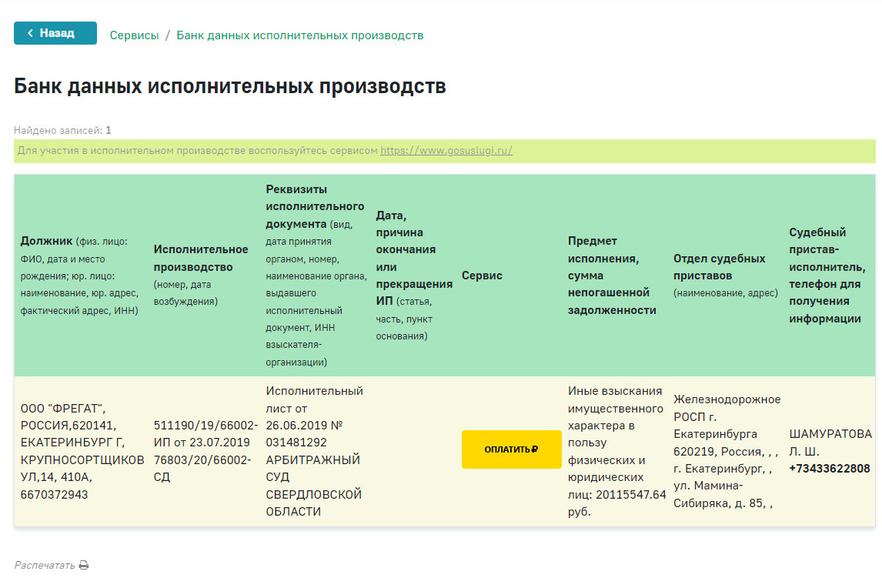Click the Исполнительное производство column header
882x588 pixels.
(x=205, y=276)
